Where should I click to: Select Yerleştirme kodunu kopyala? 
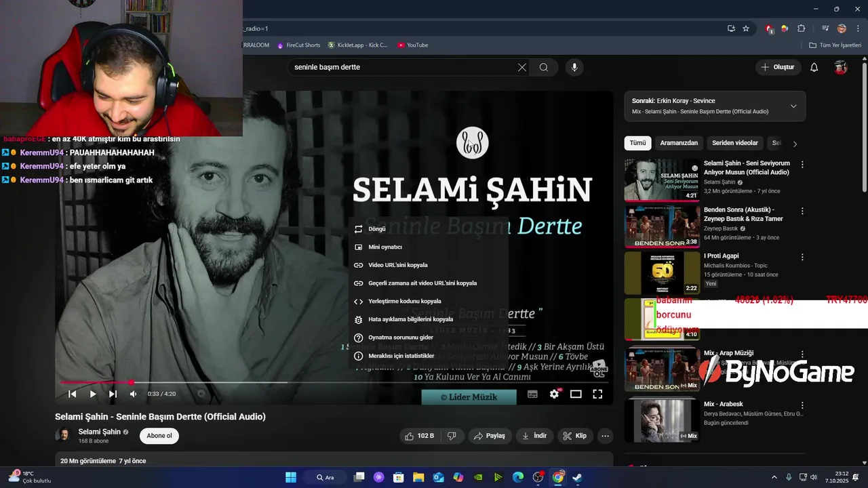[429, 301]
